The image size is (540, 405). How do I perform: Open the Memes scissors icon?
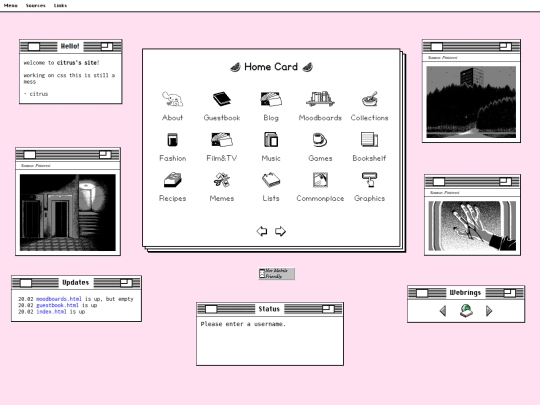point(221,180)
